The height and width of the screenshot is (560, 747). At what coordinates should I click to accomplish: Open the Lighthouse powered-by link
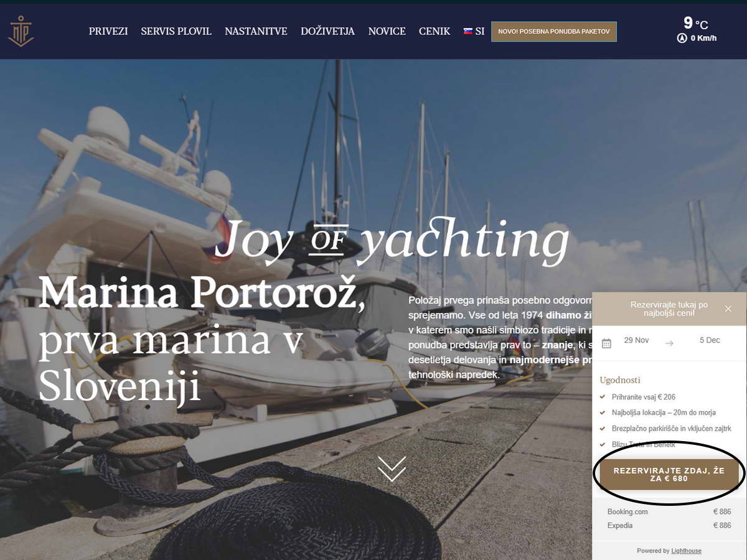click(x=686, y=551)
